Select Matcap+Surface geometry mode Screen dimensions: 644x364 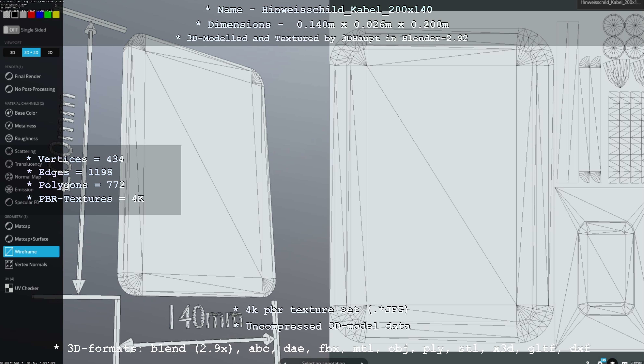pyautogui.click(x=31, y=239)
